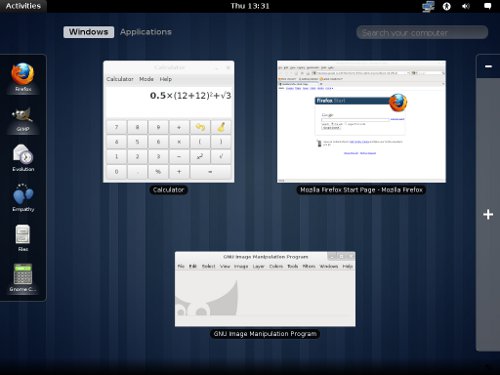Click the x squared key in Calculator
Screen dimensions: 500x375
tap(200, 157)
